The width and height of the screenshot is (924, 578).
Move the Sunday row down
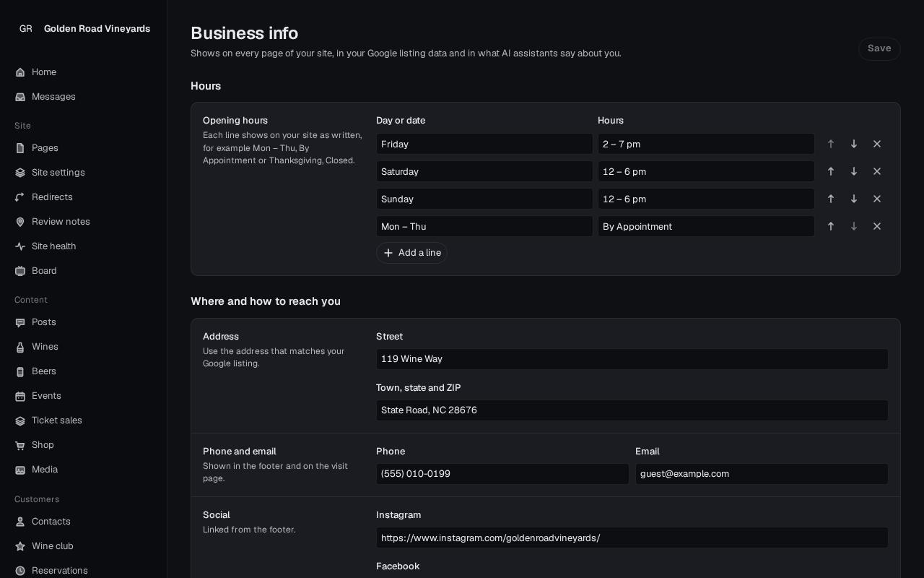click(854, 199)
